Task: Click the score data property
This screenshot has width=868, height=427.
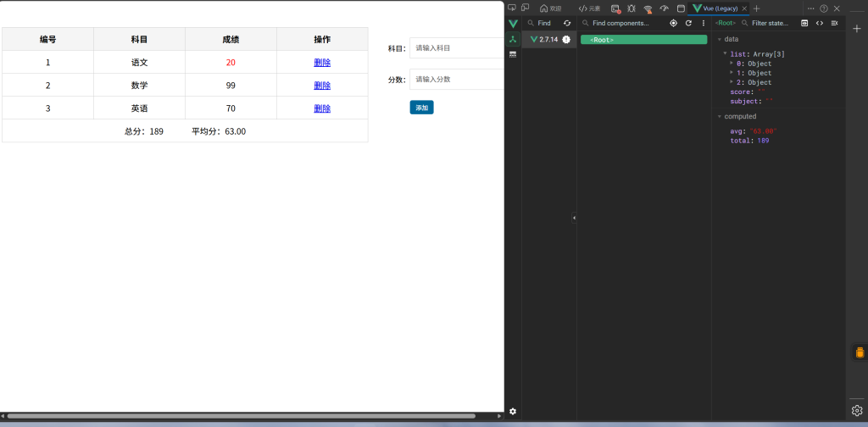Action: pyautogui.click(x=748, y=91)
